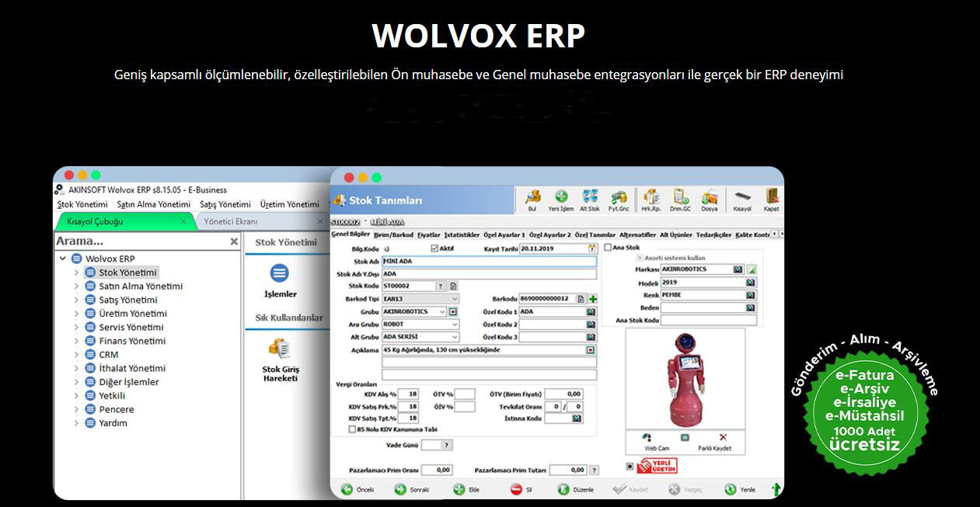
Task: Open the Satış Yönetimi menu in Wolvox ERP window
Action: (225, 204)
